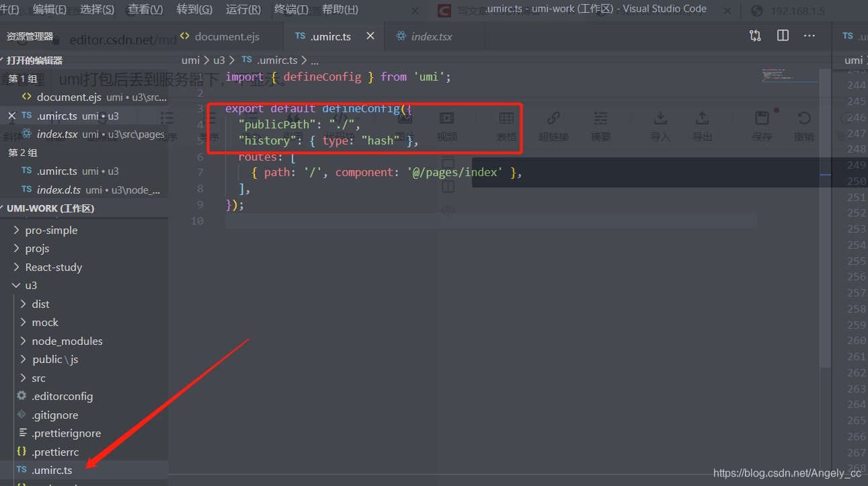Expand the node_modules folder
Viewport: 868px width, 486px height.
coord(67,341)
